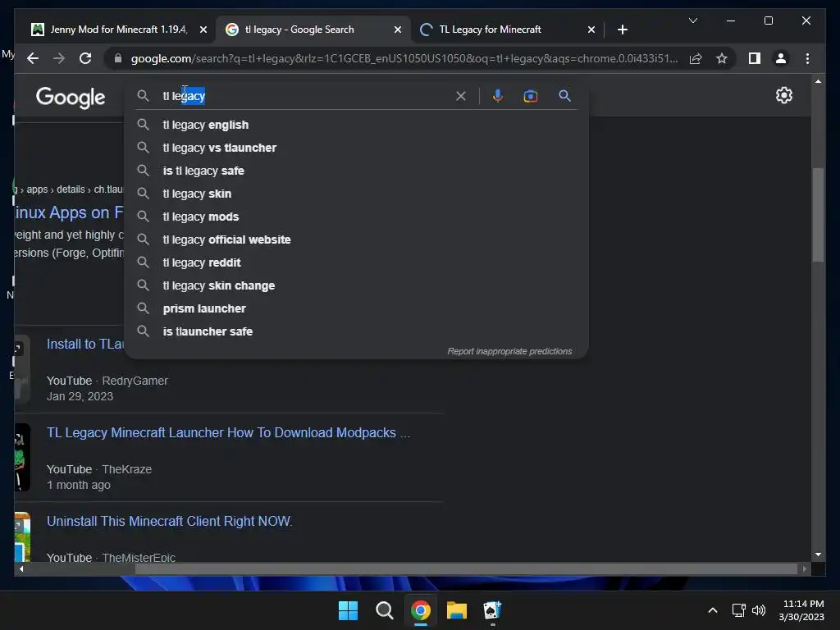
Task: Click the vertical page scrollbar thumb
Action: [818, 215]
